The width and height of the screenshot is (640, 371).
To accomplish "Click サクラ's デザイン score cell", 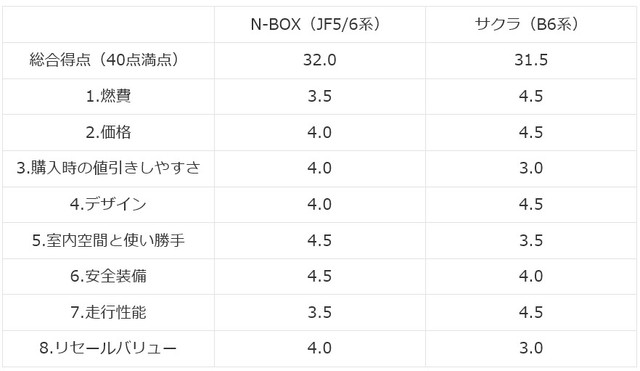I will [x=531, y=204].
